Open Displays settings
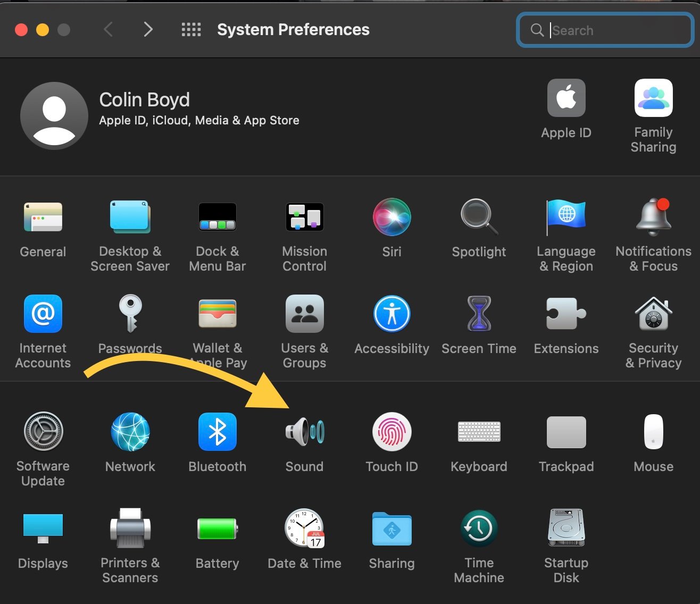 [x=43, y=528]
